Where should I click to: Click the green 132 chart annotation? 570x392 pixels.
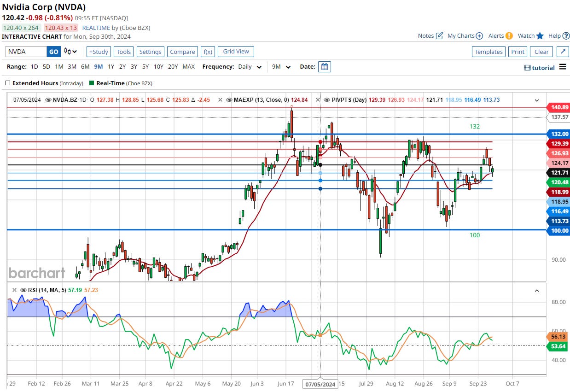click(x=475, y=126)
